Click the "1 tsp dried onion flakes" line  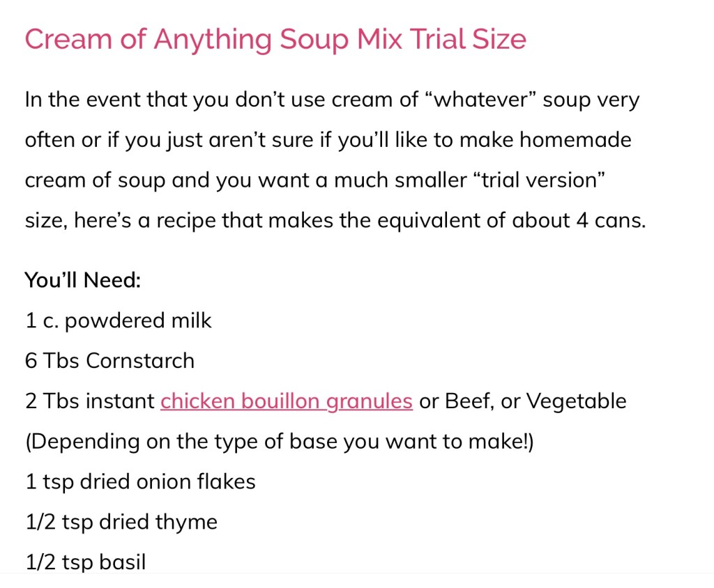pos(140,482)
